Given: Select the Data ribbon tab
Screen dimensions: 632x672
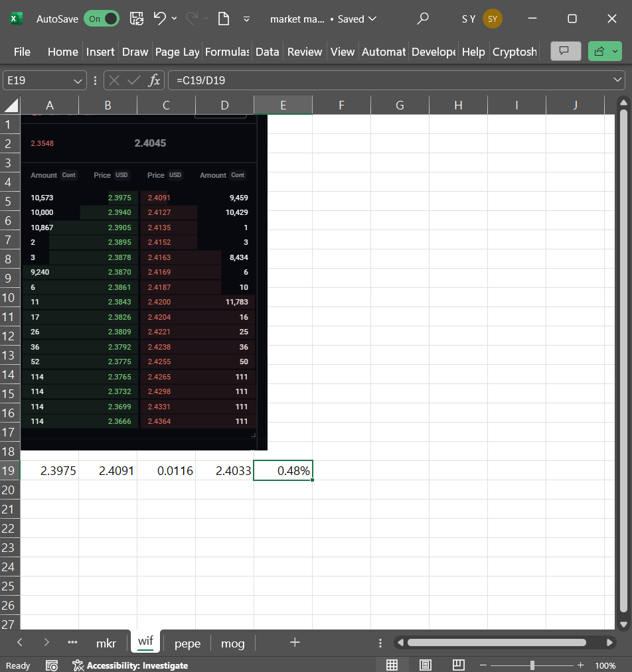Looking at the screenshot, I should tap(267, 52).
